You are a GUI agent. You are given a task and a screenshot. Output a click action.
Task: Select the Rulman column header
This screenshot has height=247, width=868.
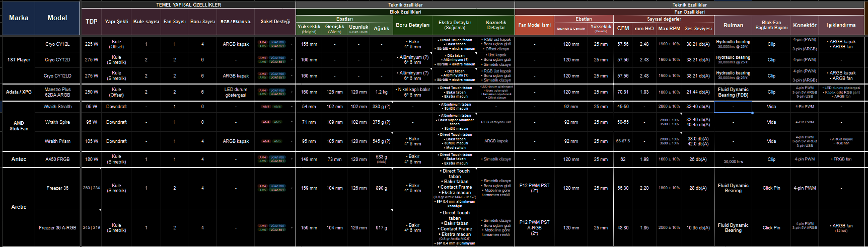tap(733, 25)
